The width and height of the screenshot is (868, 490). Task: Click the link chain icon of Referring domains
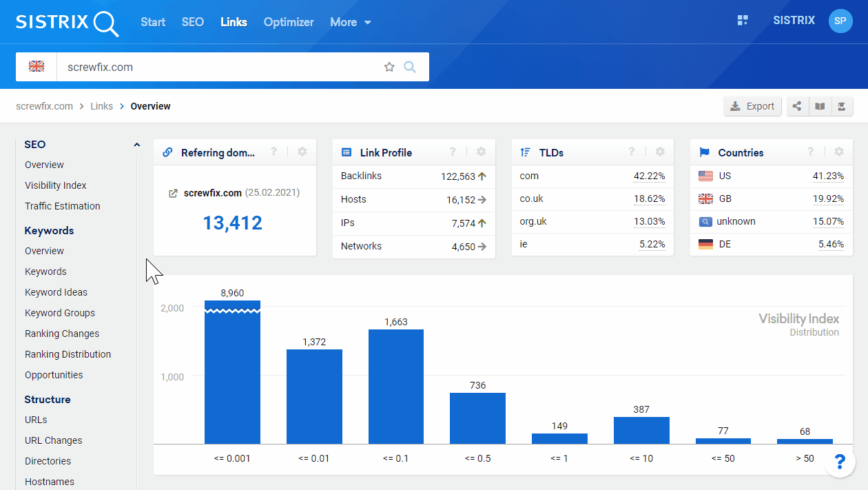tap(167, 152)
